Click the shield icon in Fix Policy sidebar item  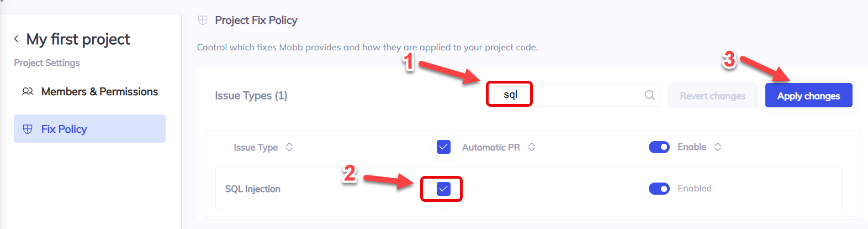[28, 129]
